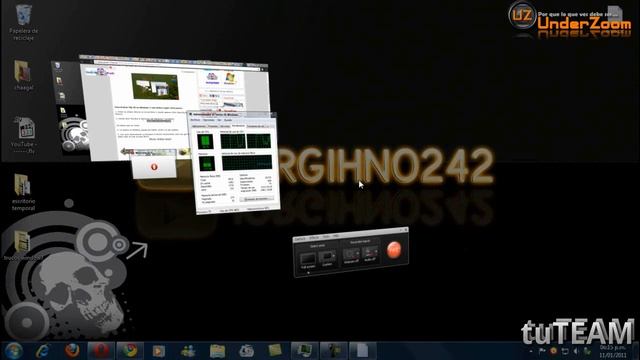
Task: Click the volume icon in system tray
Action: point(576,351)
